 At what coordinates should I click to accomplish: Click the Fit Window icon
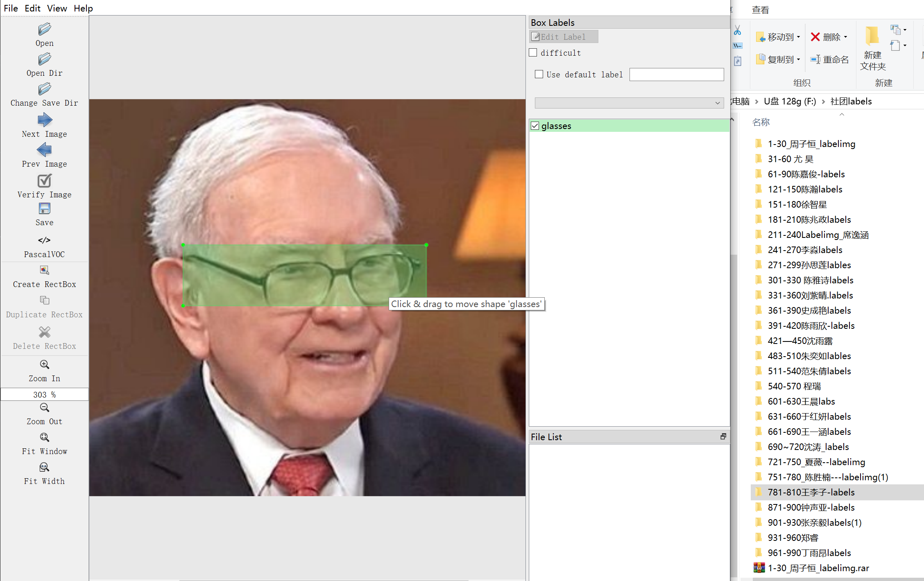tap(44, 437)
